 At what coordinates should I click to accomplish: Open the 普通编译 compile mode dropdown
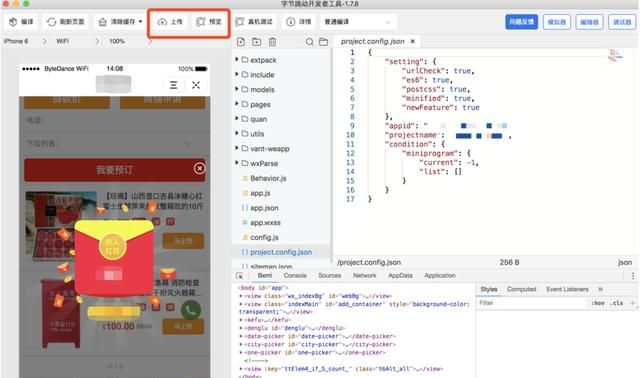coord(358,22)
